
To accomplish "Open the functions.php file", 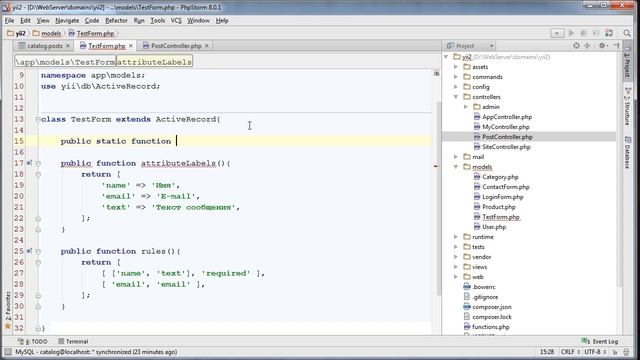I will 491,327.
